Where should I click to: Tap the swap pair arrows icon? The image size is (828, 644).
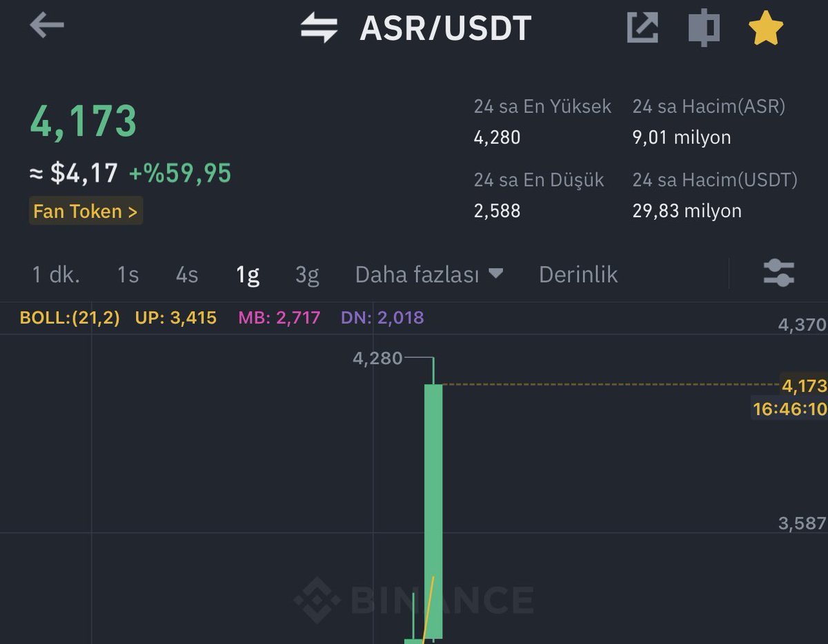319,28
